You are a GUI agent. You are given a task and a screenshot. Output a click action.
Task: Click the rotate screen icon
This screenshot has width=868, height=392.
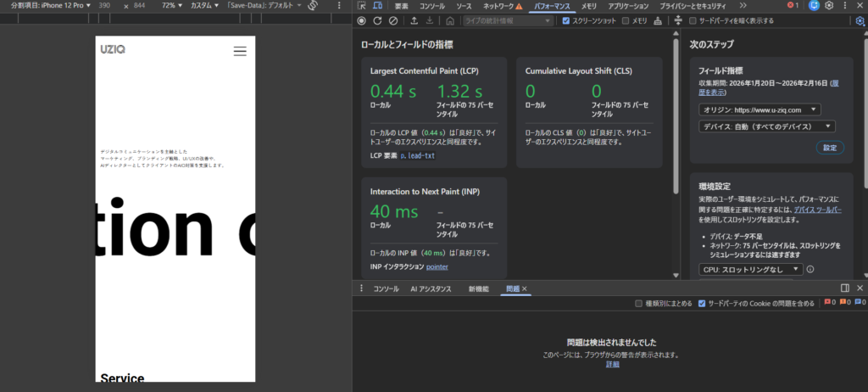click(x=313, y=6)
